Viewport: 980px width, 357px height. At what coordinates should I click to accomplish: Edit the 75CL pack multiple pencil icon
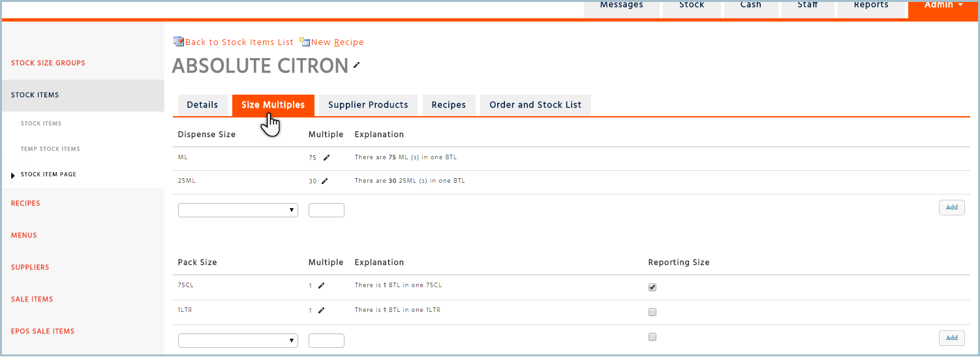[x=321, y=285]
